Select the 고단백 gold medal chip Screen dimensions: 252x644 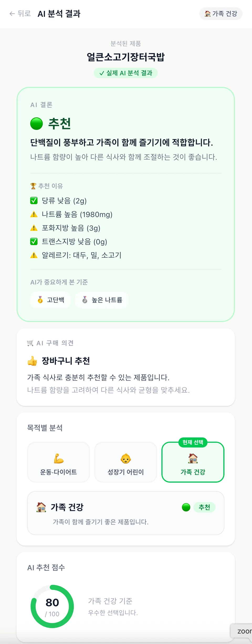(50, 300)
